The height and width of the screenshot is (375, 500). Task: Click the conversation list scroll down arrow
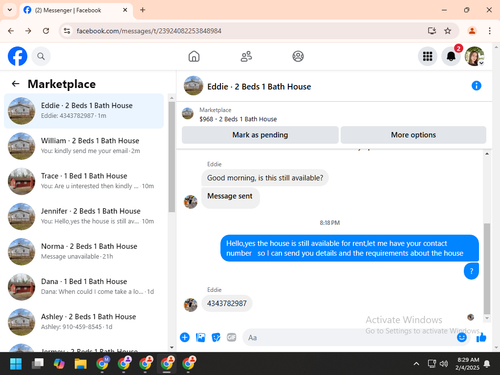(172, 347)
